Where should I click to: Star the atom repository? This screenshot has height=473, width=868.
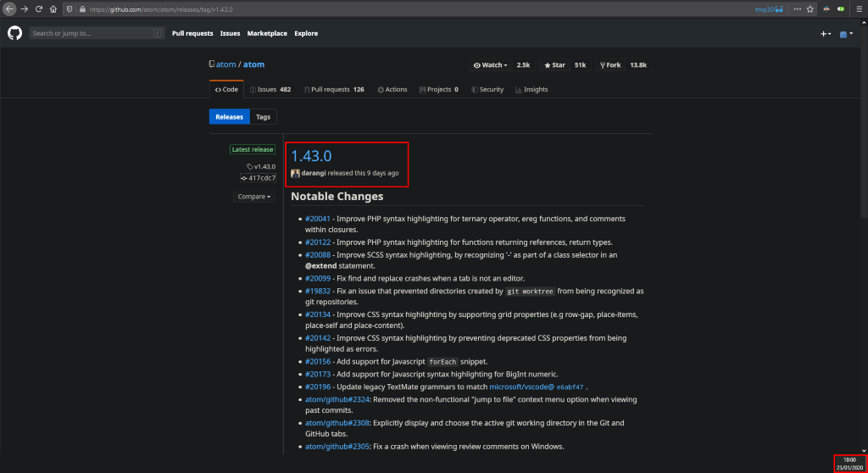pyautogui.click(x=554, y=64)
